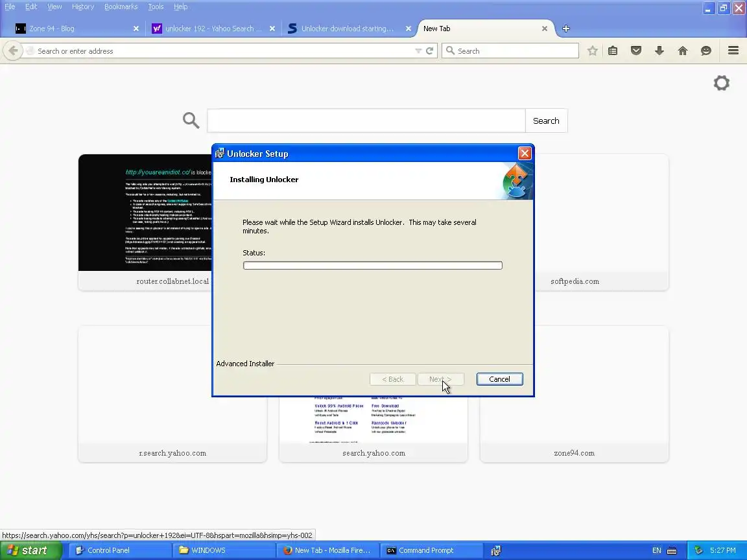Image resolution: width=747 pixels, height=560 pixels.
Task: Open search.yahoo.com thumbnail tile
Action: (373, 428)
